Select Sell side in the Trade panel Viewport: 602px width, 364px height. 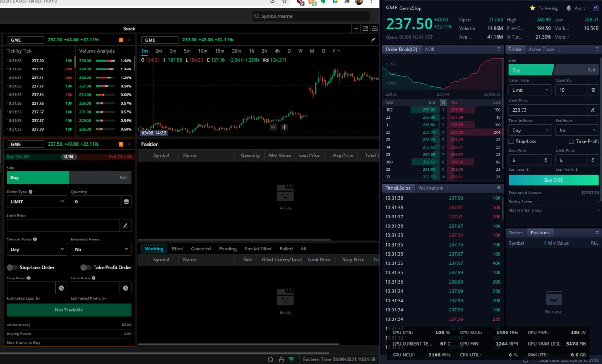[x=577, y=70]
